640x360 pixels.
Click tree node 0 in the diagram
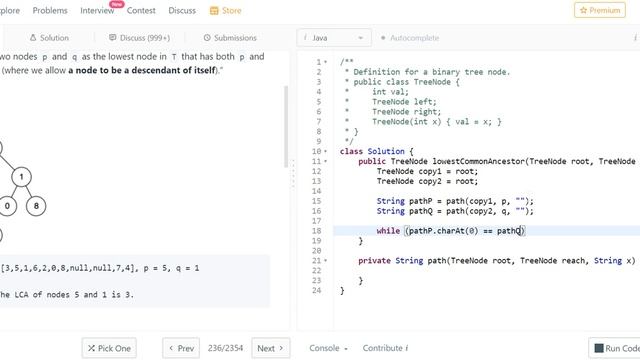click(x=7, y=206)
